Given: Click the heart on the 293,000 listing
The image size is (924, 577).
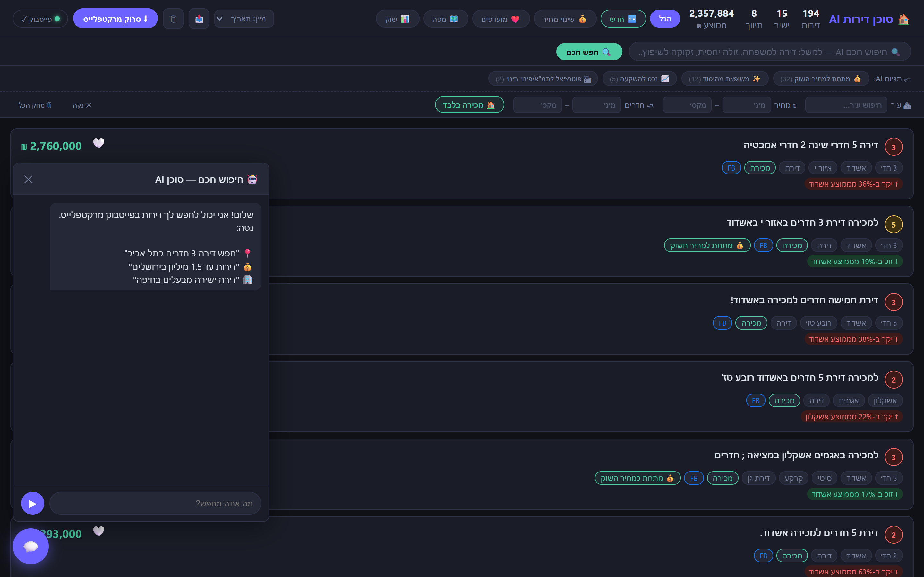Looking at the screenshot, I should [x=98, y=531].
